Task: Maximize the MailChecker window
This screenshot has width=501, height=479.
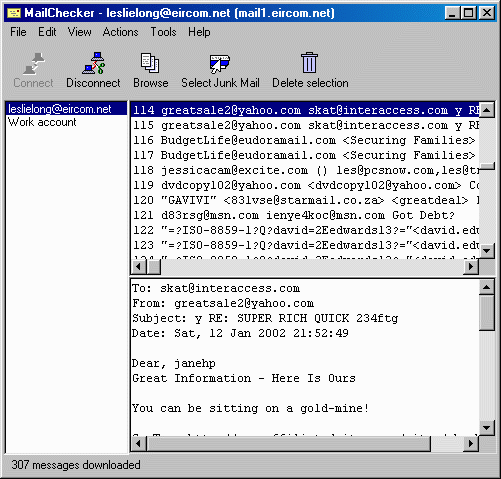Action: 468,13
